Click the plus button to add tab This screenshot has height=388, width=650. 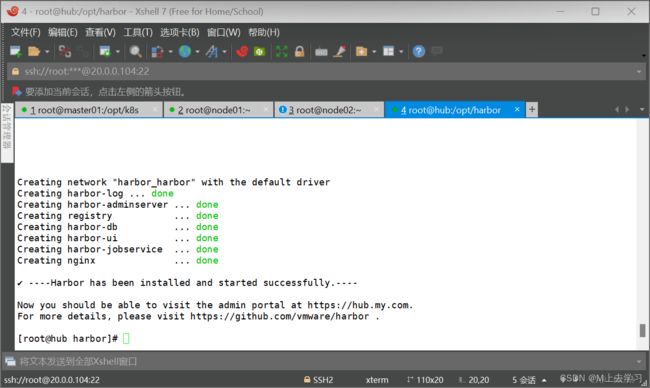click(x=532, y=109)
